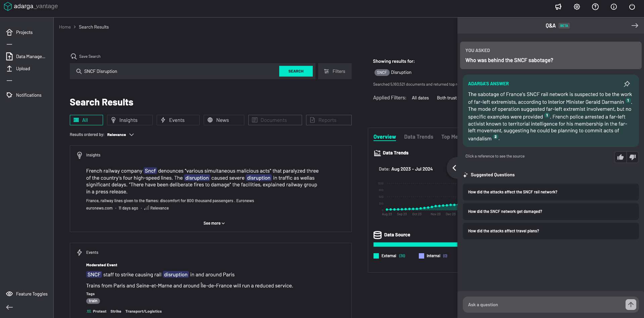Expand overview panel with the left chevron
This screenshot has width=644, height=318.
coord(454,168)
